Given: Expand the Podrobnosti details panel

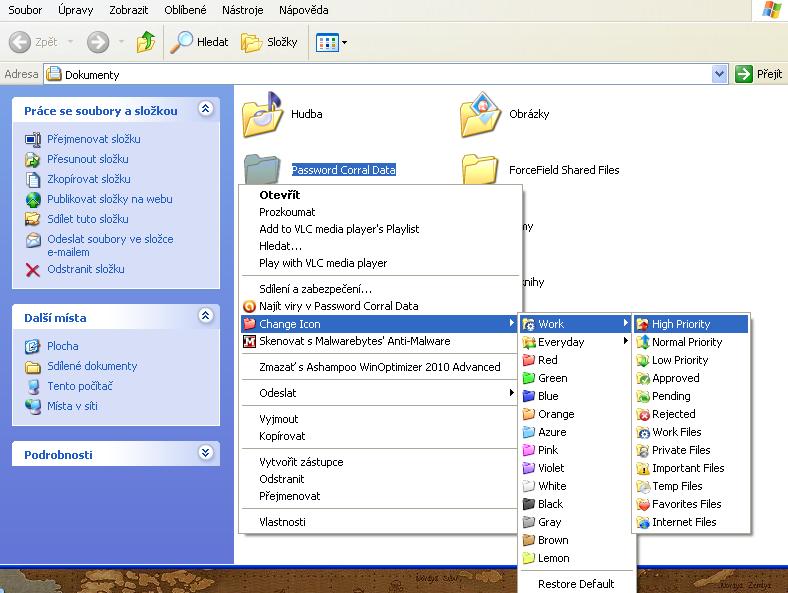Looking at the screenshot, I should 206,454.
